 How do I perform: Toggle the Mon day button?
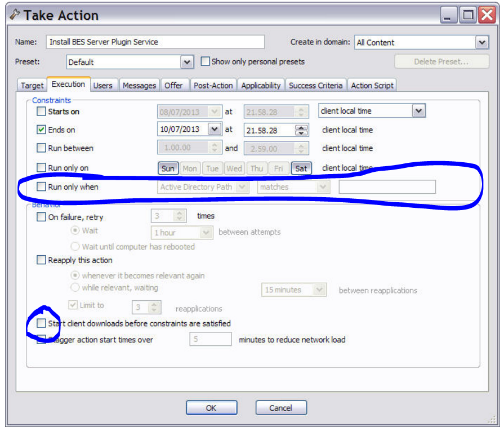coord(190,168)
